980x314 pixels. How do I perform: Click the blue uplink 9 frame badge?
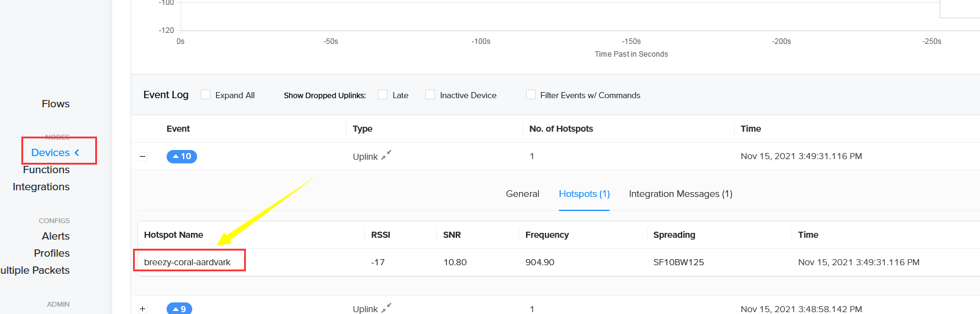179,309
